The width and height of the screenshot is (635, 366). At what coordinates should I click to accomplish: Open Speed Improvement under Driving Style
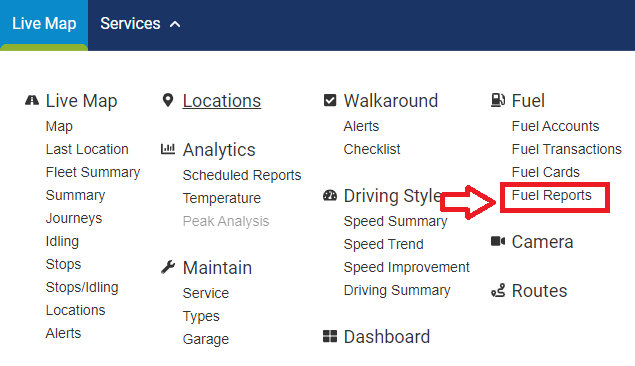coord(406,267)
